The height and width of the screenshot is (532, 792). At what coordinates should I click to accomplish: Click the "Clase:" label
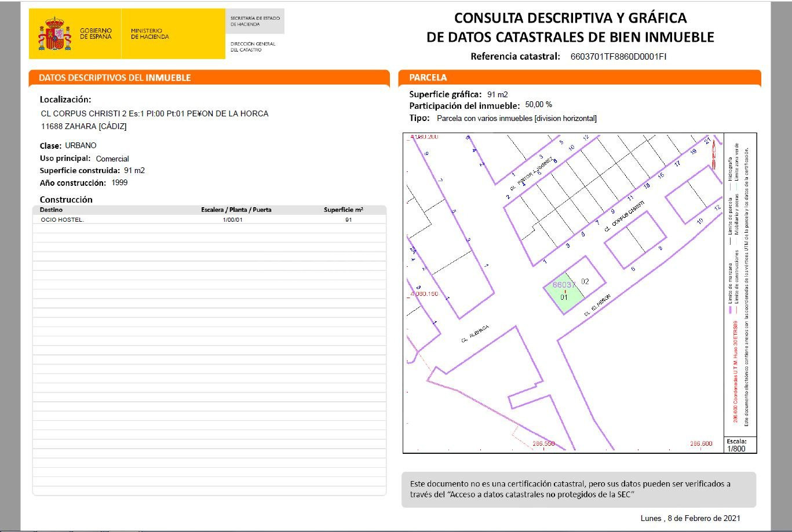point(50,146)
